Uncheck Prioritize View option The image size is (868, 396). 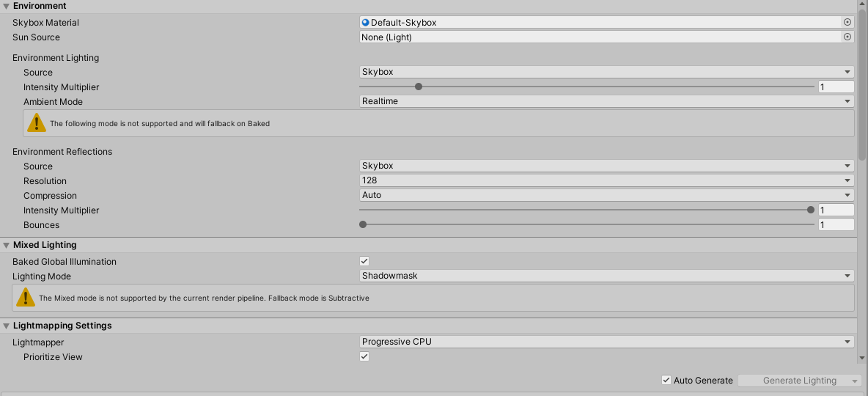tap(364, 356)
